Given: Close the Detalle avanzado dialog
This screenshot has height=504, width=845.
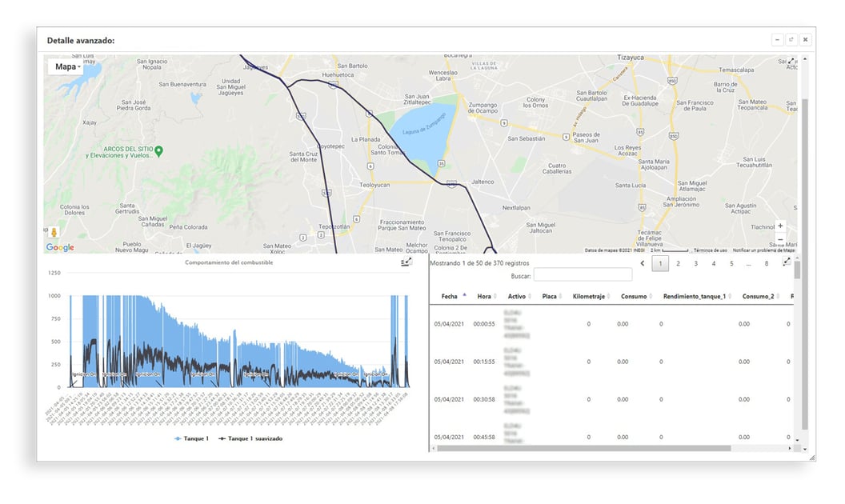Looking at the screenshot, I should 805,39.
